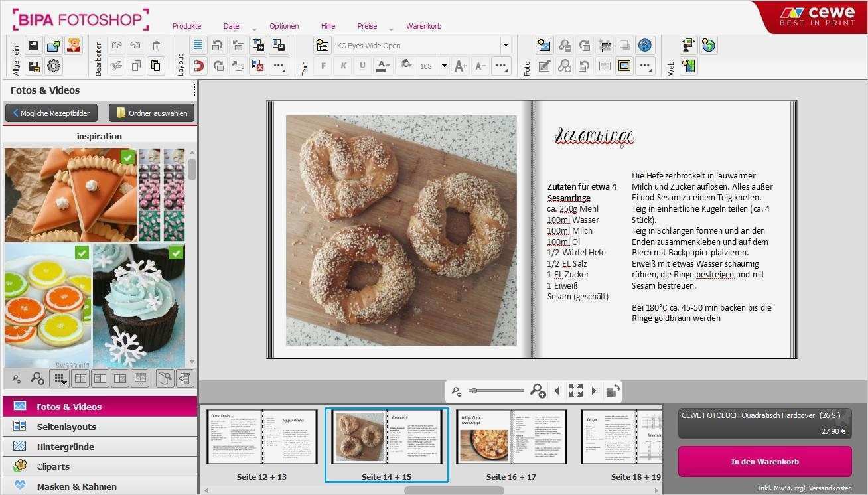The height and width of the screenshot is (495, 868).
Task: Click the 27,90 € price link
Action: (833, 431)
